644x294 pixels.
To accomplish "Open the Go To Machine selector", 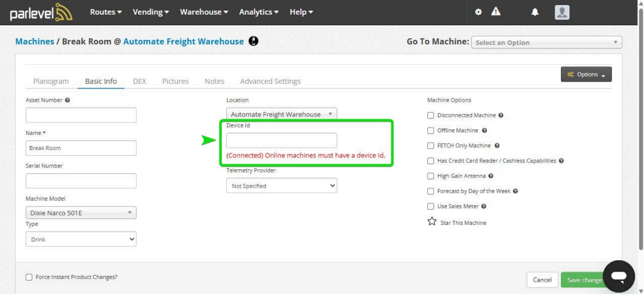I will [547, 43].
